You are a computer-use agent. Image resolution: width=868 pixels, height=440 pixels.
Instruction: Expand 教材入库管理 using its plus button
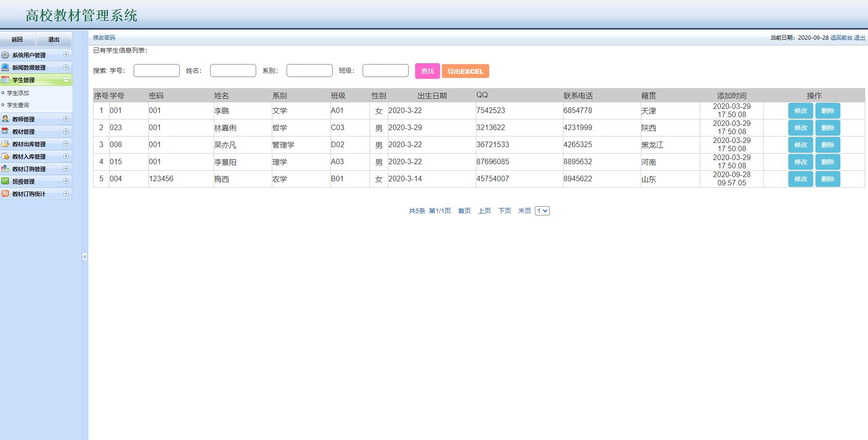click(66, 156)
